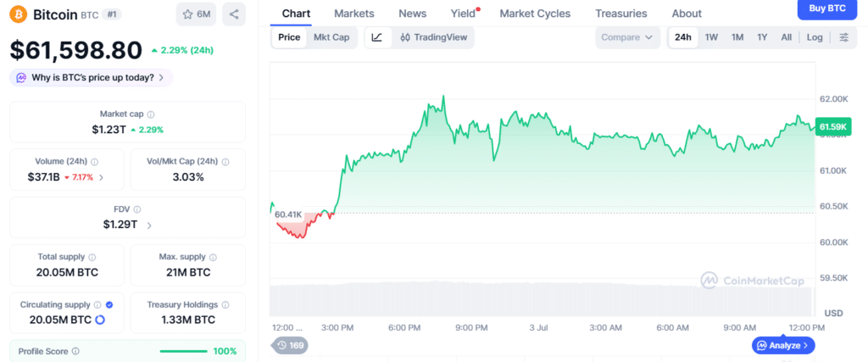868x362 pixels.
Task: Select the 1M time range
Action: (x=737, y=37)
